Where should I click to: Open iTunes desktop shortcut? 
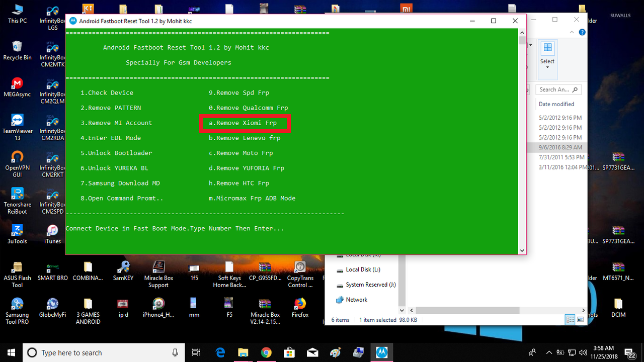(52, 234)
